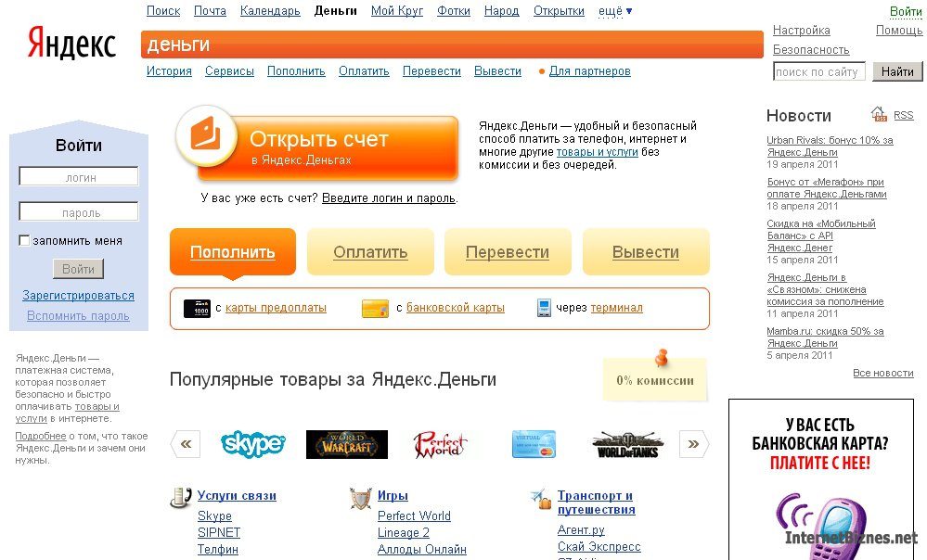The image size is (927, 560).
Task: Click the Открыть счет orange button
Action: tap(318, 146)
